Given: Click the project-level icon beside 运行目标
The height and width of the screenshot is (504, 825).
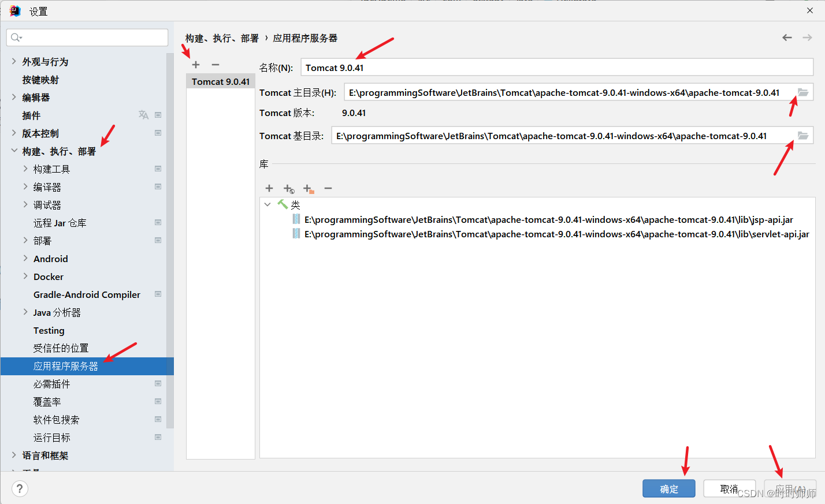Looking at the screenshot, I should (x=158, y=437).
